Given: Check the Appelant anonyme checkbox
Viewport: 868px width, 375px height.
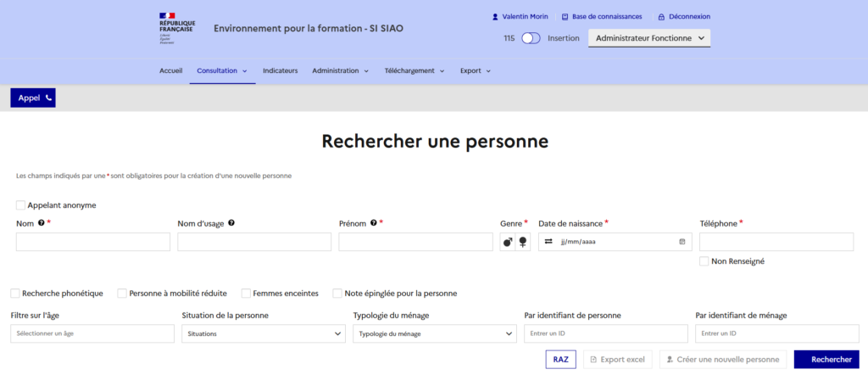Looking at the screenshot, I should pos(20,205).
